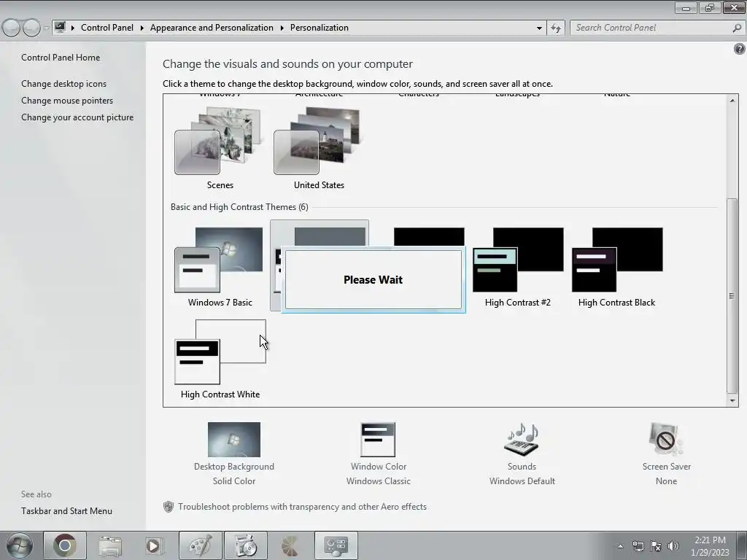Open the fan-shaped taskbar app icon
Viewport: 747px width, 560px height.
click(290, 545)
